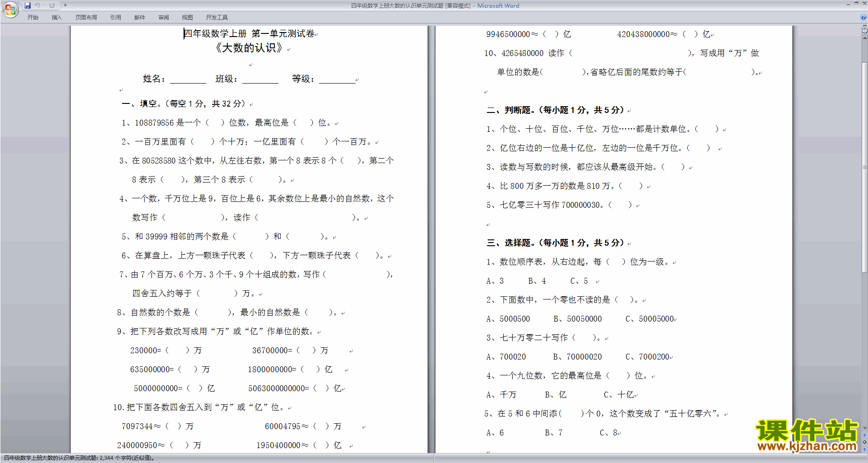Click the text 1800000000=（ ）亿
The width and height of the screenshot is (868, 463).
(x=290, y=369)
